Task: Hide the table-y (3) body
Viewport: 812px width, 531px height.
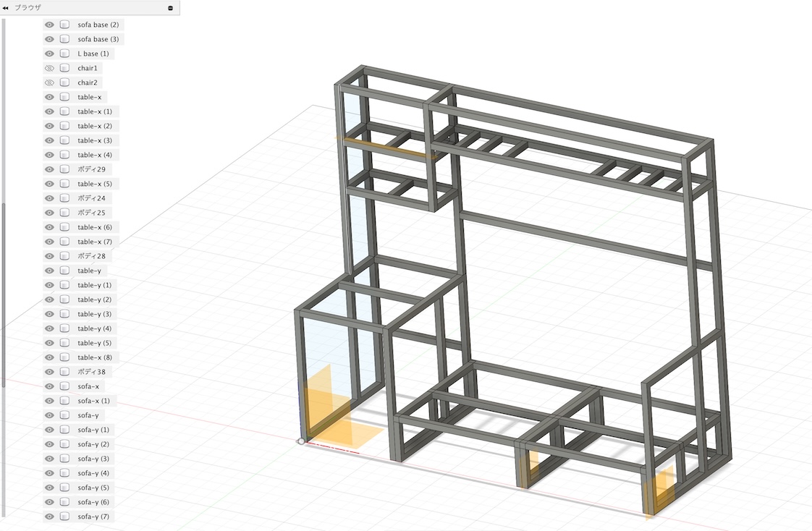Action: (49, 314)
